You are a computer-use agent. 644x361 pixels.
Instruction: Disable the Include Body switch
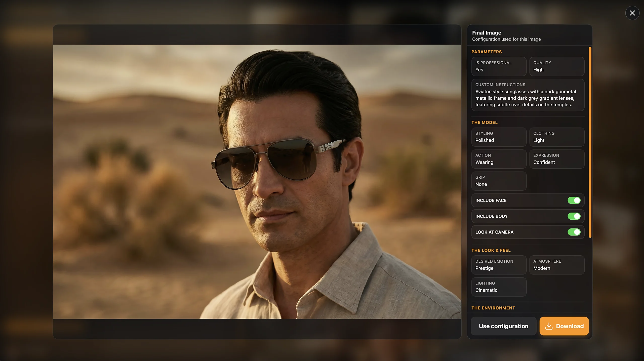point(574,216)
